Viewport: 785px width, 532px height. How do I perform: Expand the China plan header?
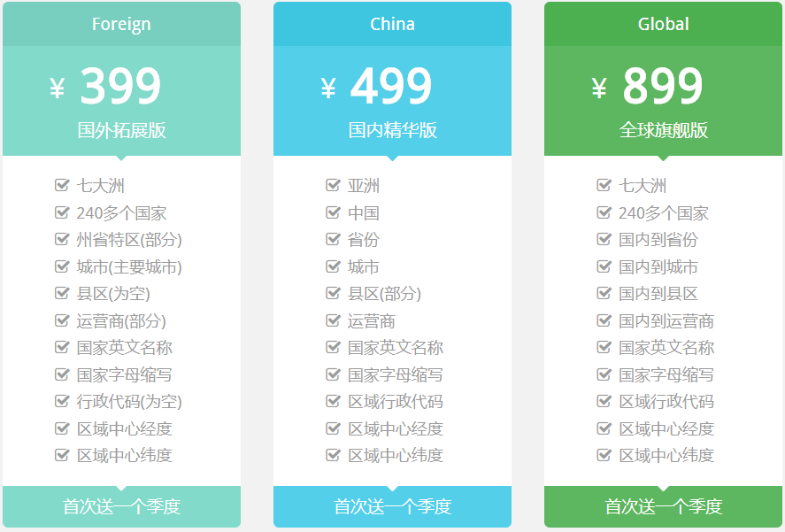click(x=392, y=24)
